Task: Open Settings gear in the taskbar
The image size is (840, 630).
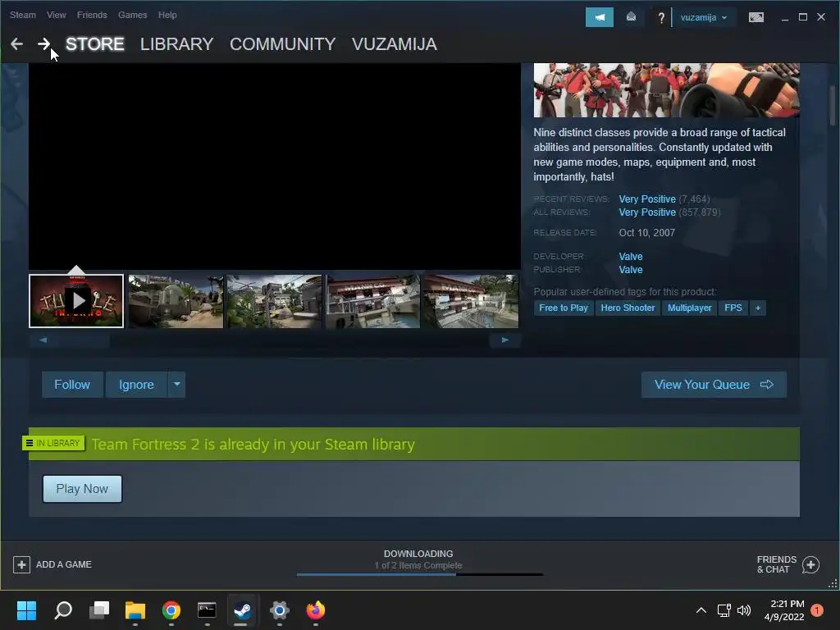Action: click(279, 610)
